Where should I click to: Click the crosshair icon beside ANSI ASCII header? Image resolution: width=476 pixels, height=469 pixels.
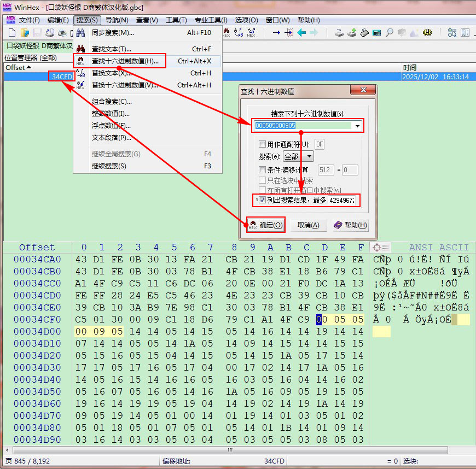(377, 248)
